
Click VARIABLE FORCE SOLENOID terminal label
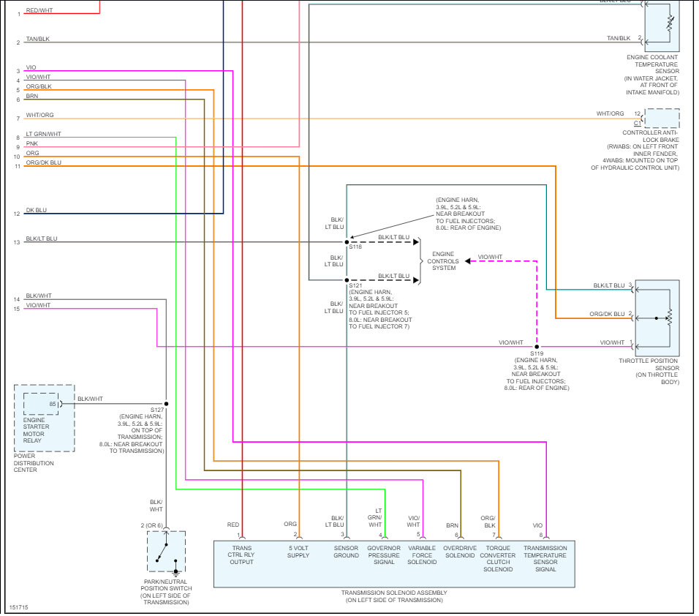422,555
